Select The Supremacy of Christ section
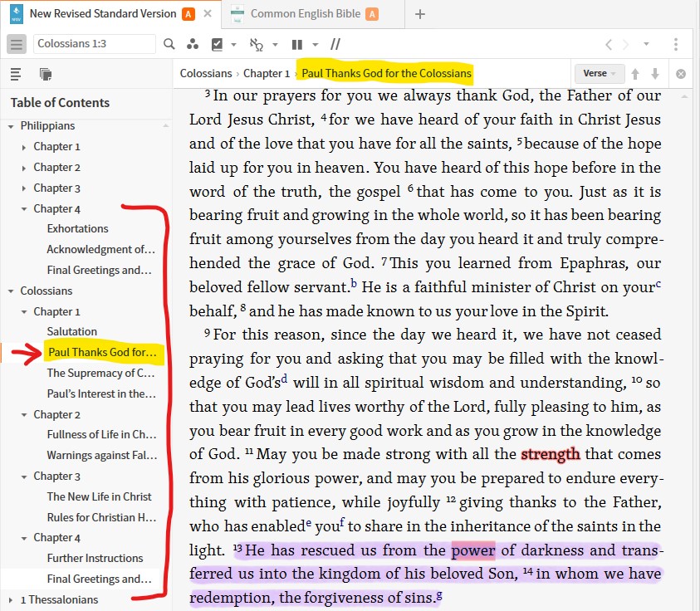 100,374
